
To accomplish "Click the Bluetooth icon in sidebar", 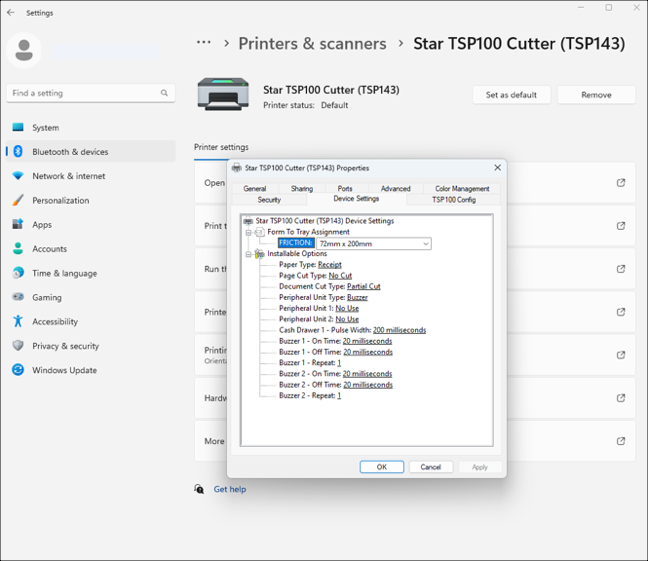I will click(18, 152).
